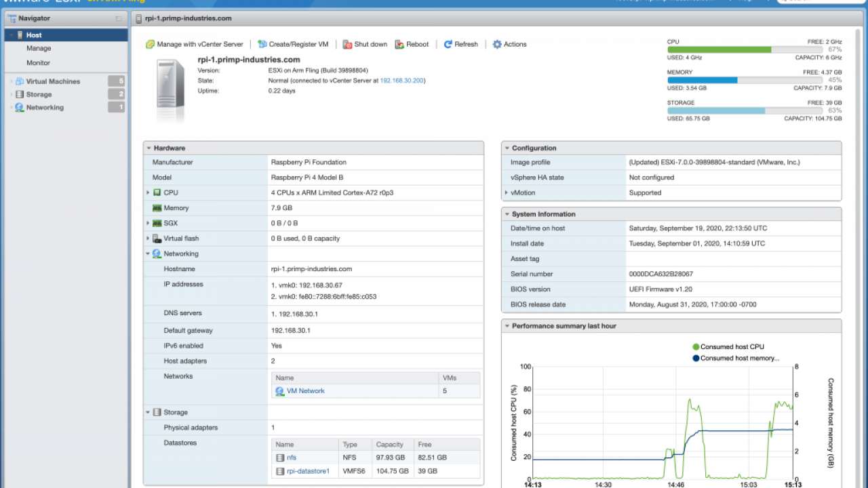Click the Raspberry Pi 4 Model B value
868x488 pixels.
click(307, 178)
